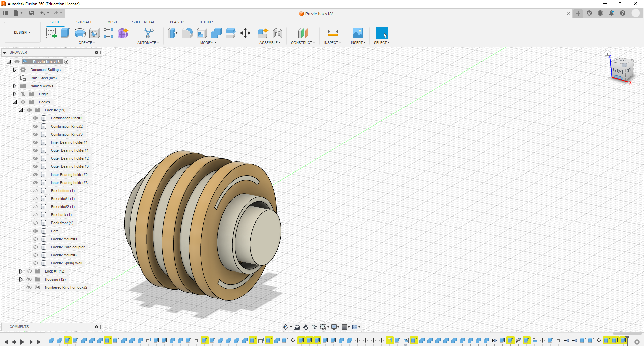Image resolution: width=644 pixels, height=346 pixels.
Task: Jump to end of the timeline
Action: (39, 342)
